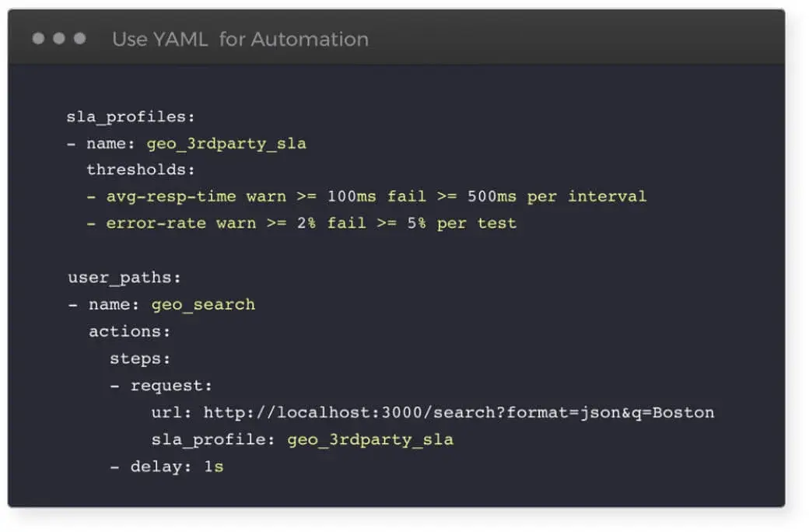This screenshot has height=532, width=809.
Task: Select the actions key line
Action: (x=129, y=331)
